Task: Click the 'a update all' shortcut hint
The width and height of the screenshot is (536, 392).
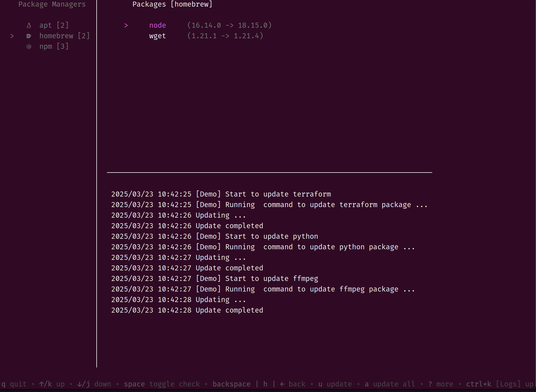Action: pos(390,384)
